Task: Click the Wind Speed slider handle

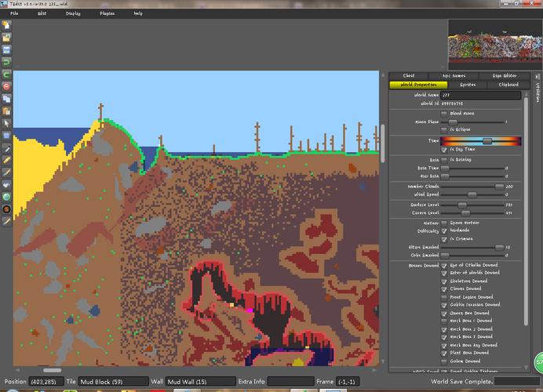Action: point(472,194)
